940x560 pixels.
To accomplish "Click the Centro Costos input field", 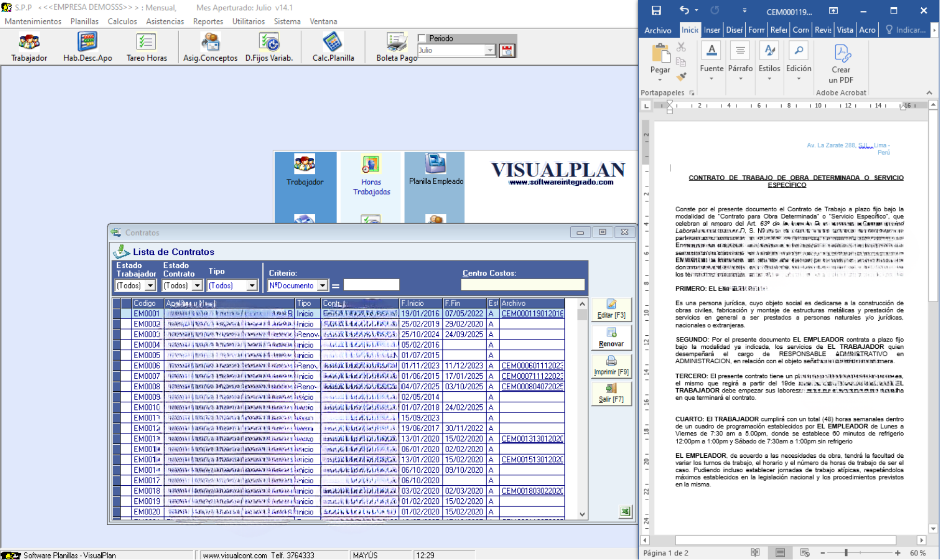I will [522, 284].
